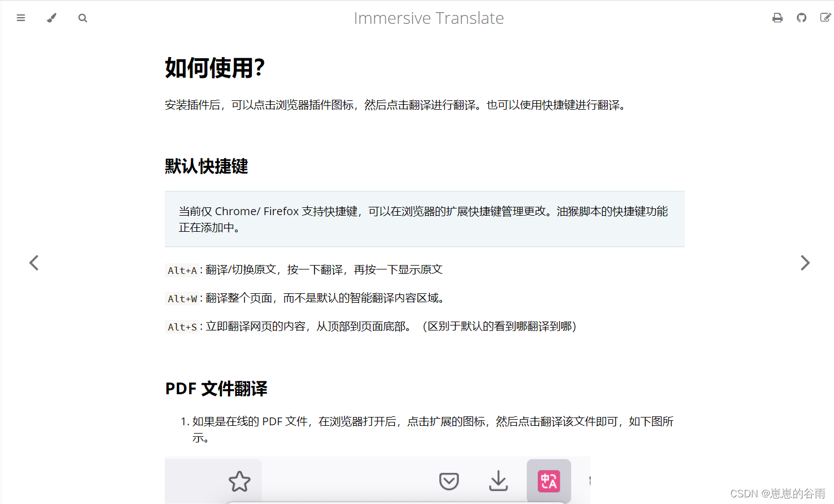Click text 立即翻译网页的内容
This screenshot has height=504, width=834.
tap(255, 327)
